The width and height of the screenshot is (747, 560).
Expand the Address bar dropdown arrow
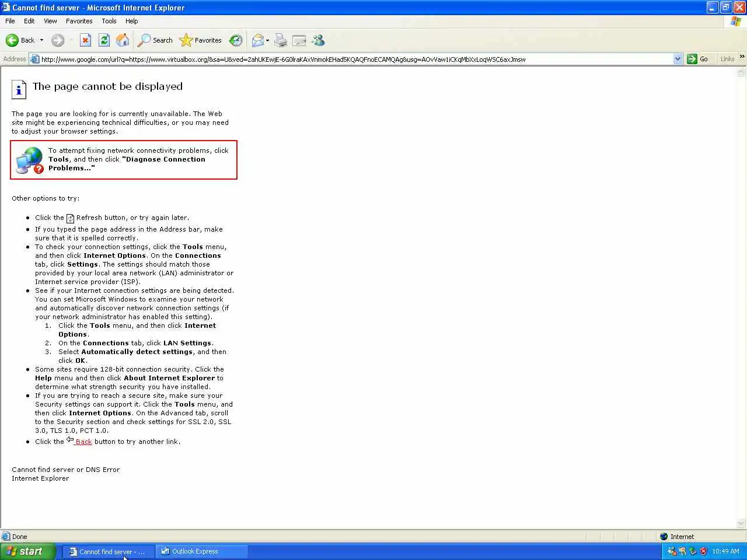pyautogui.click(x=678, y=59)
